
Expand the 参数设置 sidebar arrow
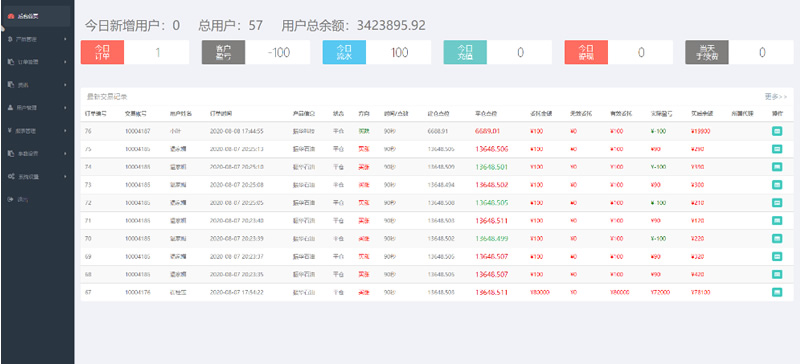pos(65,153)
